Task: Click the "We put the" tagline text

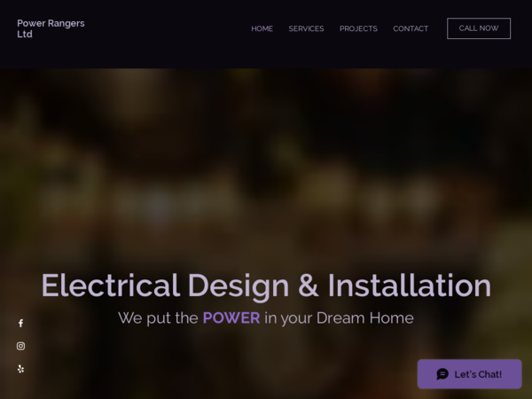Action: click(x=158, y=318)
